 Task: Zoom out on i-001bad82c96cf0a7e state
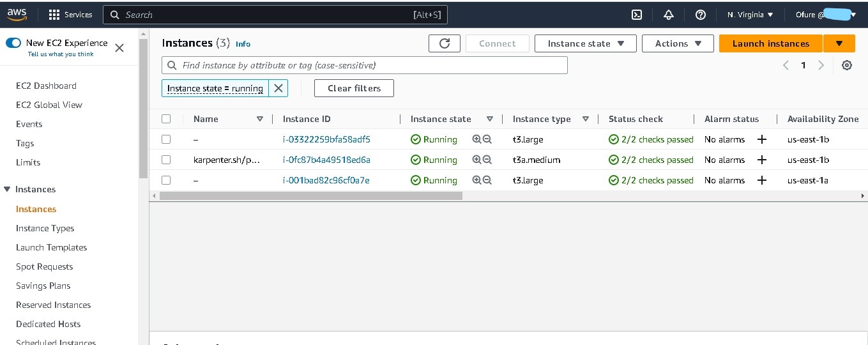point(487,180)
